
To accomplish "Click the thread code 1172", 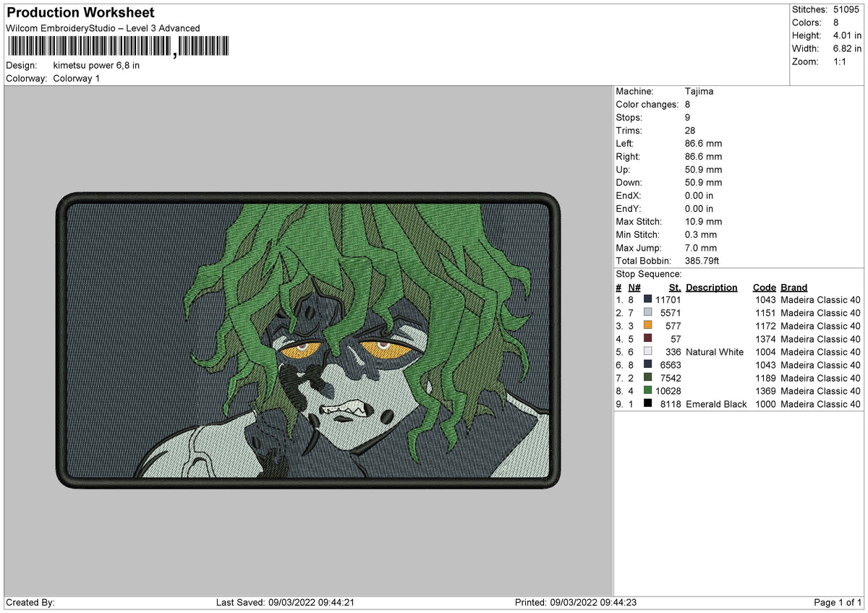I will tap(765, 325).
